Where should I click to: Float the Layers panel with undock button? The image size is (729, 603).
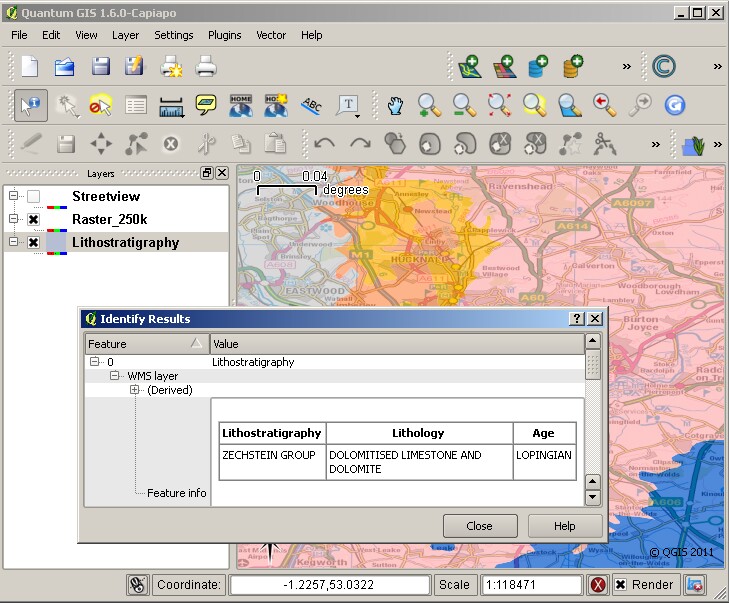[206, 173]
